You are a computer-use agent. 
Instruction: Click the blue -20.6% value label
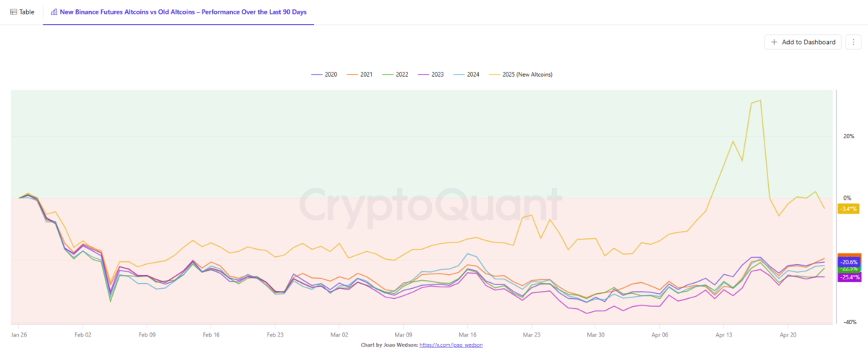click(x=848, y=262)
